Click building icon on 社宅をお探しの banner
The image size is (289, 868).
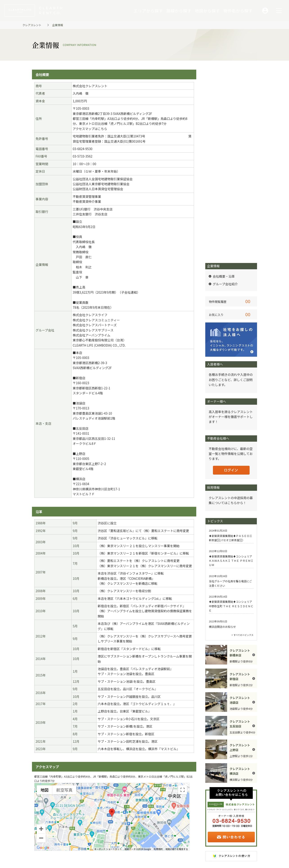(x=215, y=332)
